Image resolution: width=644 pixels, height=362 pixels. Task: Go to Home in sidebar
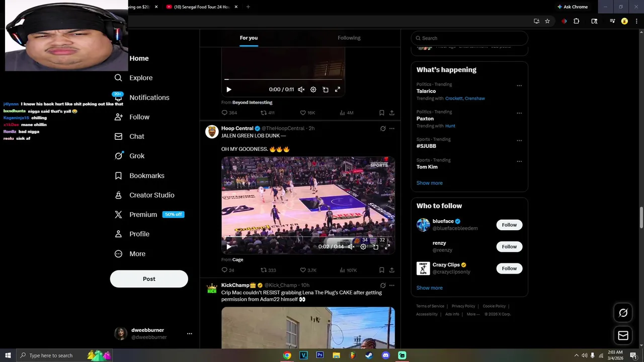pos(139,58)
